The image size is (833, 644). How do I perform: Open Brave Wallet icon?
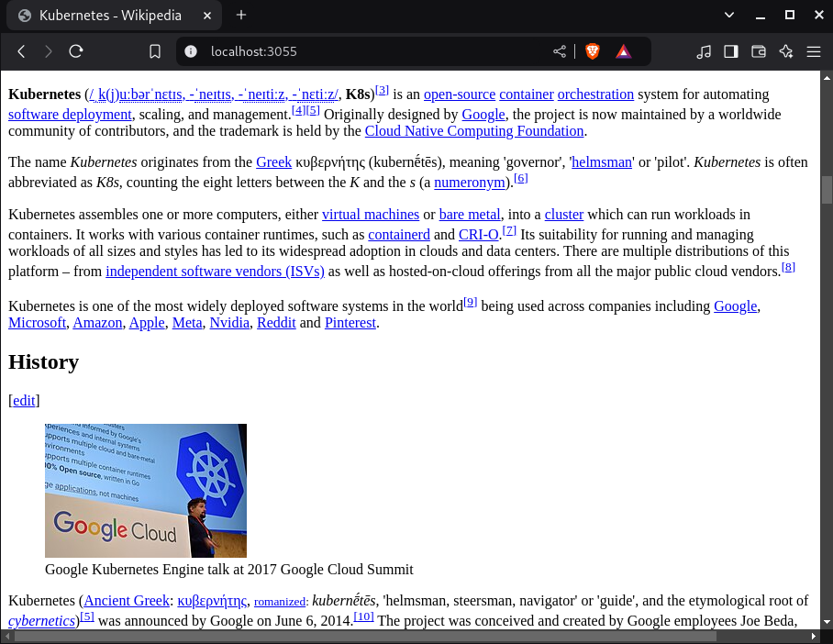point(759,51)
